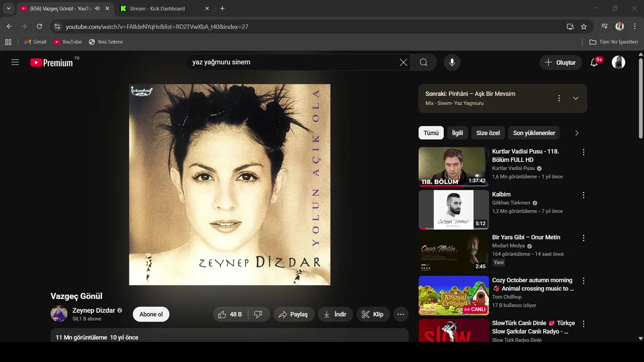Open Gökhan Türkmen channel name
Image resolution: width=644 pixels, height=362 pixels.
point(511,203)
